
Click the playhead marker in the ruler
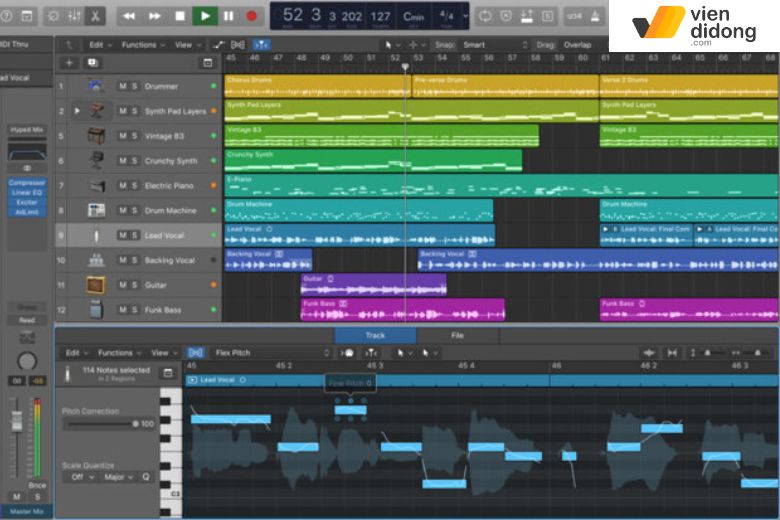tap(405, 67)
